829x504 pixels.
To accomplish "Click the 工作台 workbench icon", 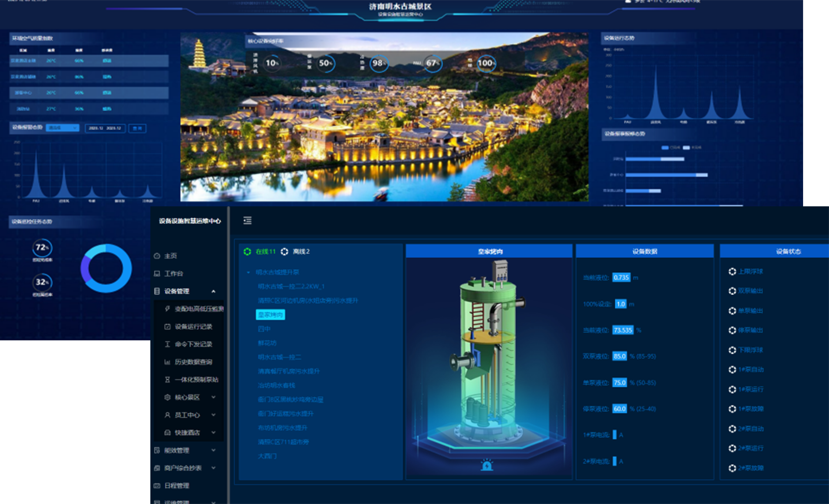I will 157,274.
